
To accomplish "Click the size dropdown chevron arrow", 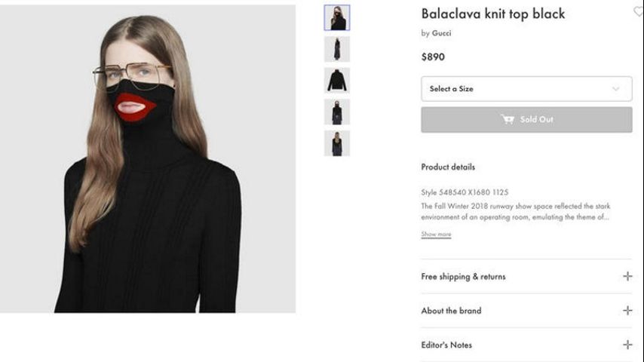I will [615, 89].
